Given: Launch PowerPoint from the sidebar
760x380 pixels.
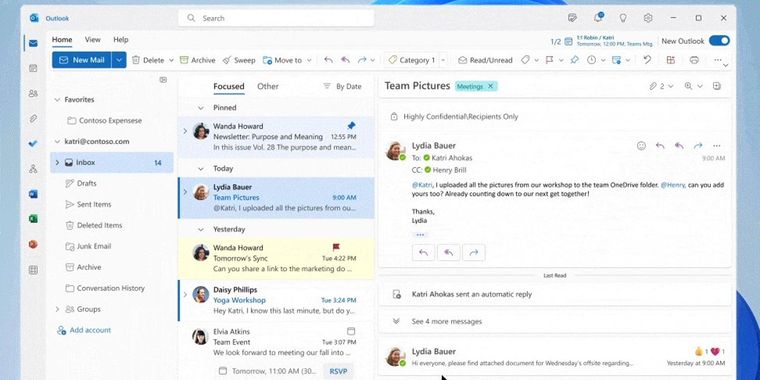Looking at the screenshot, I should pyautogui.click(x=33, y=244).
